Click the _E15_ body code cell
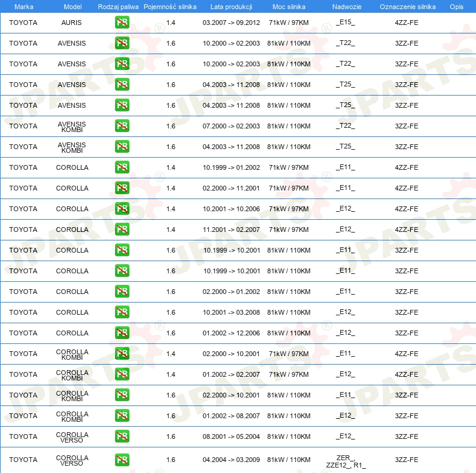 [345, 23]
